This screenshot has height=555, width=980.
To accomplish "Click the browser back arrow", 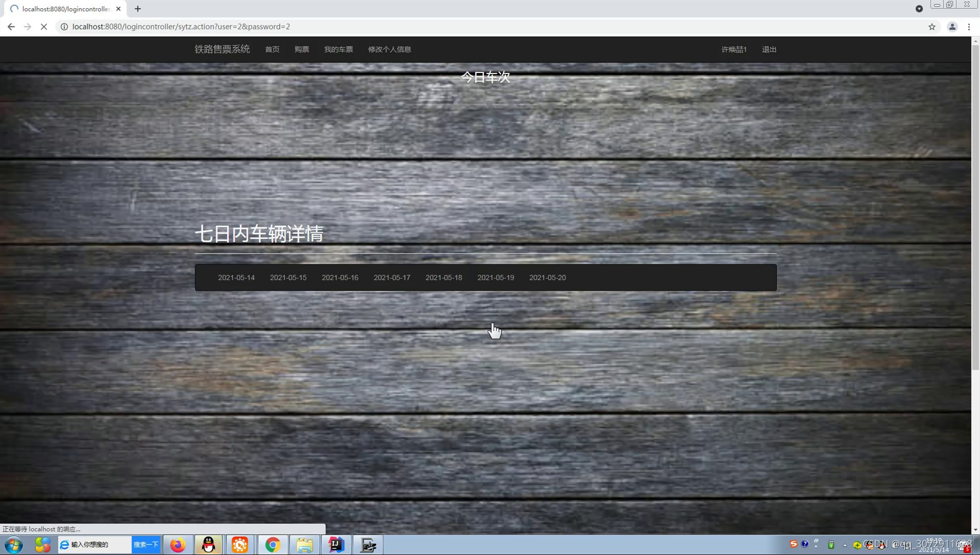I will coord(11,27).
